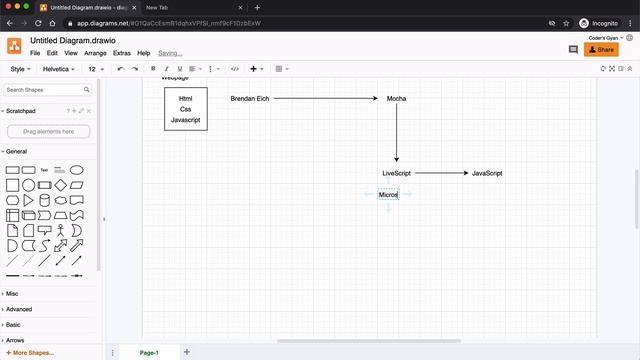
Task: Pick the diamond shape from General palette
Action: (x=60, y=185)
